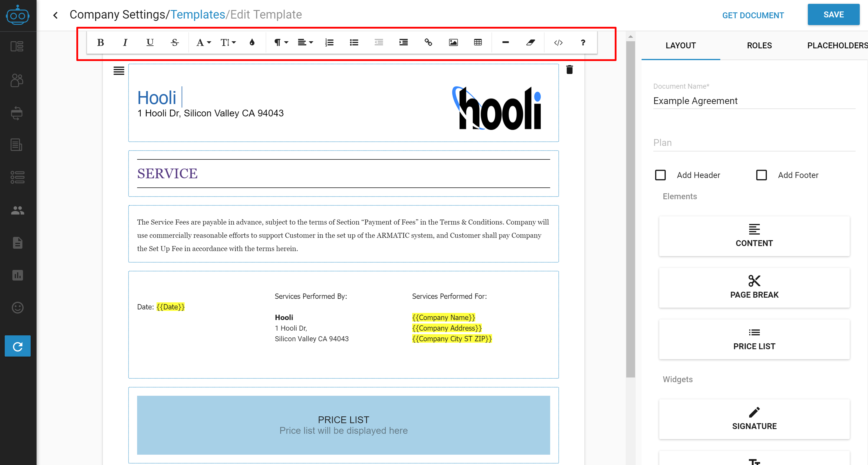The image size is (868, 465).
Task: Click the scrollbar up arrow
Action: pos(630,36)
